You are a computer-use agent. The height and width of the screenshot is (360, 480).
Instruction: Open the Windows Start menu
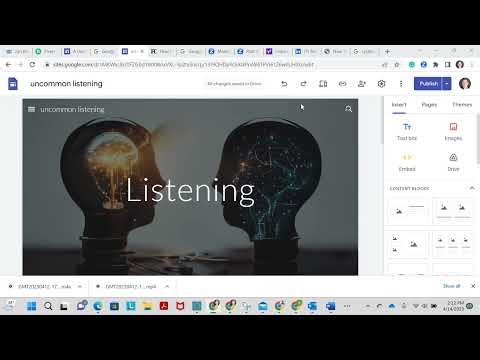(31, 306)
